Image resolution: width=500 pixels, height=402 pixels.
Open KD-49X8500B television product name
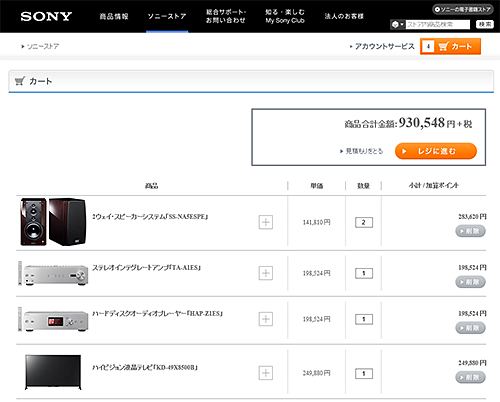[x=145, y=368]
